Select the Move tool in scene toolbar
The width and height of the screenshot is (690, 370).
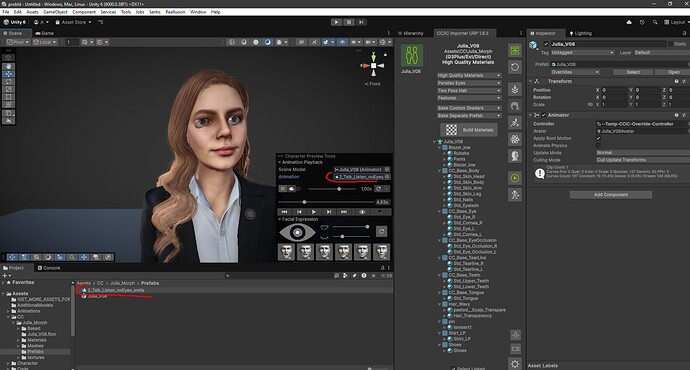pyautogui.click(x=8, y=74)
